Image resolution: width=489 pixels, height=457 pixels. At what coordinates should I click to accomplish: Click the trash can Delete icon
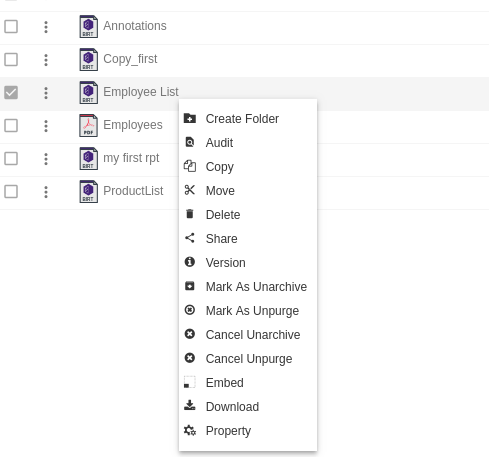190,214
